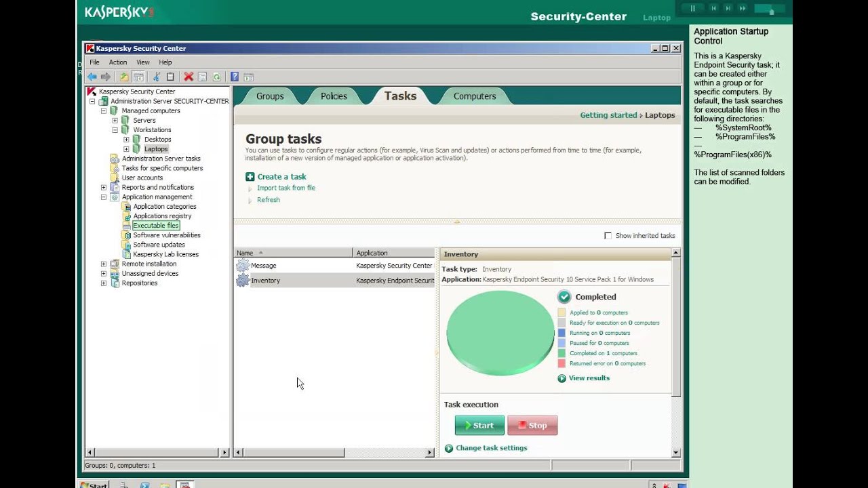Open the Action menu
The image size is (868, 488).
click(118, 62)
